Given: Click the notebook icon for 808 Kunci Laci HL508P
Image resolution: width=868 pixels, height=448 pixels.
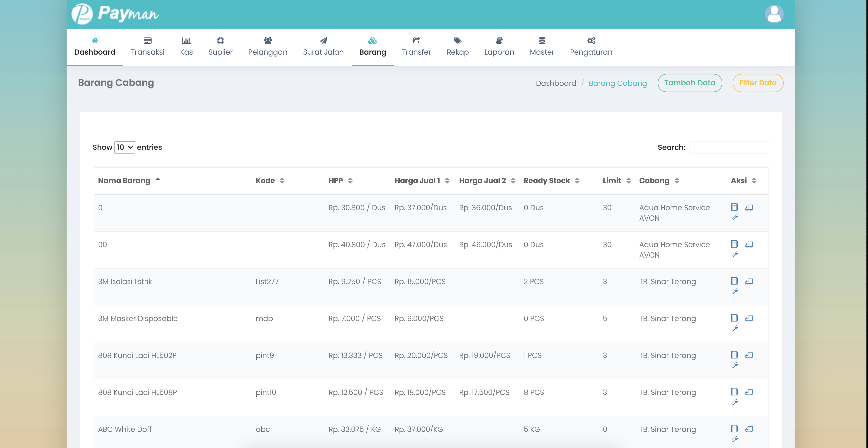Looking at the screenshot, I should click(x=734, y=392).
